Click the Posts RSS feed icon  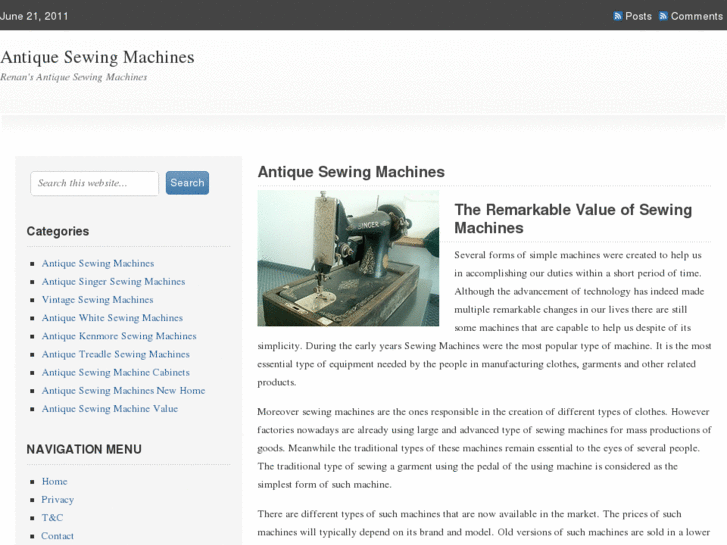pos(618,16)
